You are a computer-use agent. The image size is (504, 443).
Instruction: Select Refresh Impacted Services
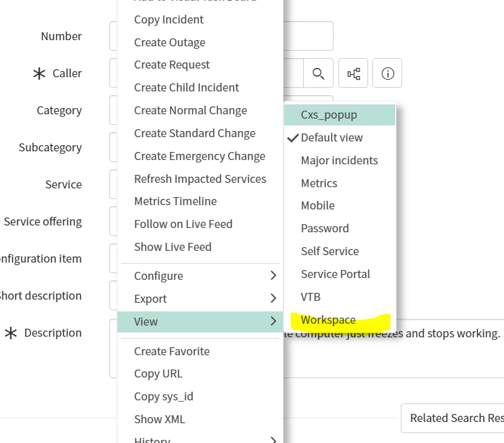(200, 179)
